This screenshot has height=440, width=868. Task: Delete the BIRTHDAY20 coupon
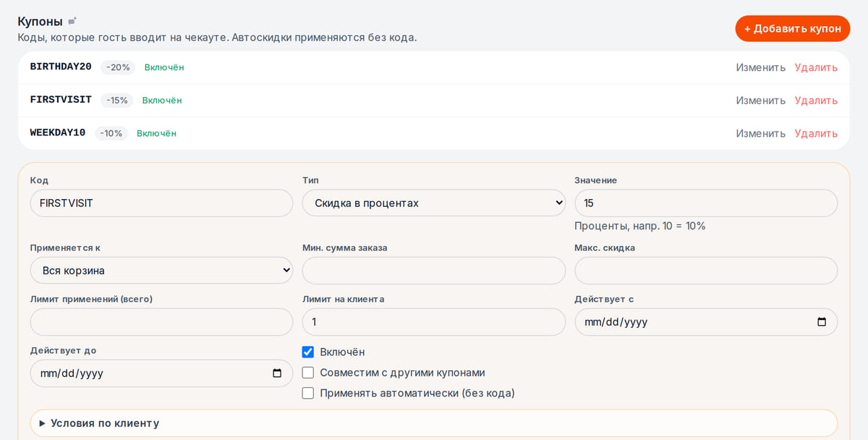816,67
